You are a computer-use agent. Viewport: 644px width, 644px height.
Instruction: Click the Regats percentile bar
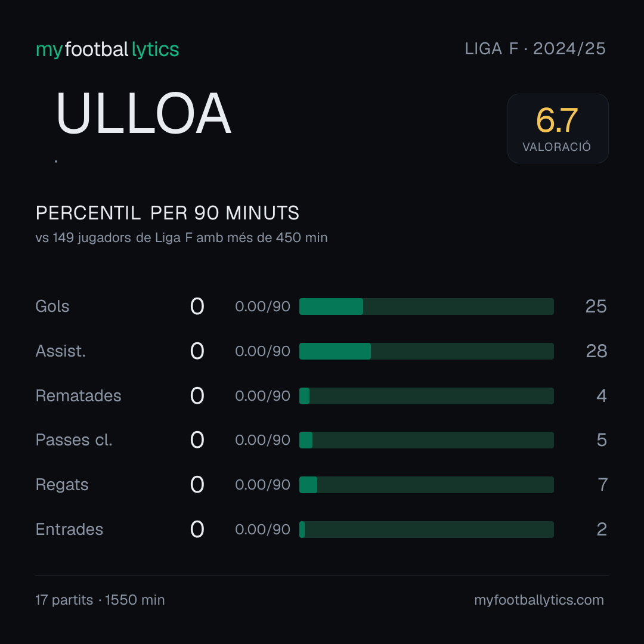pos(426,485)
